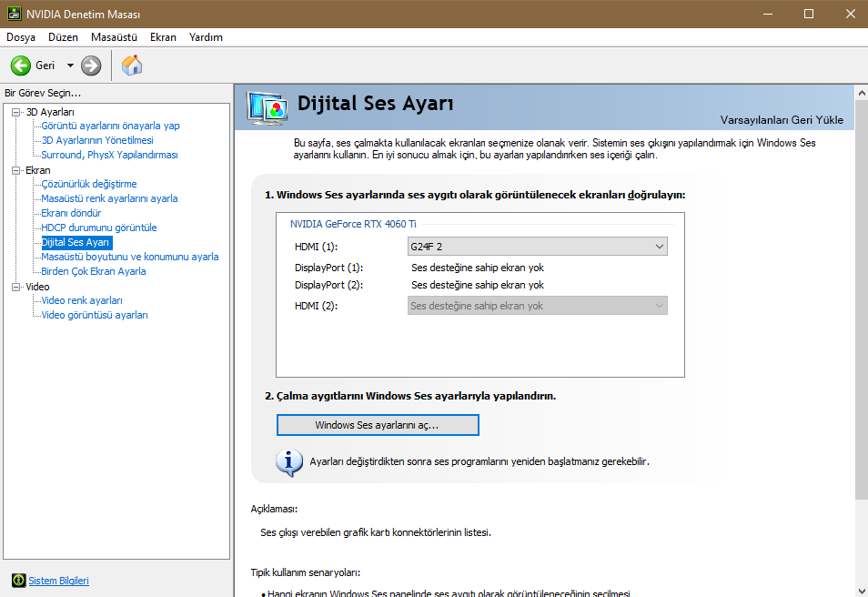Select Masaüstü renk ayarlarını ayarla
Screen dimensions: 868x597
(x=109, y=198)
